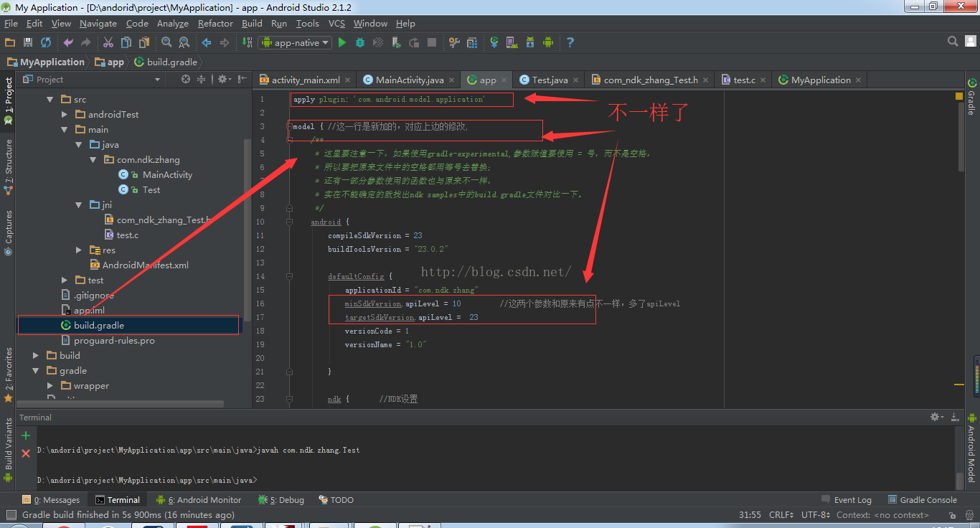Expand the build folder
Image resolution: width=980 pixels, height=528 pixels.
[36, 355]
